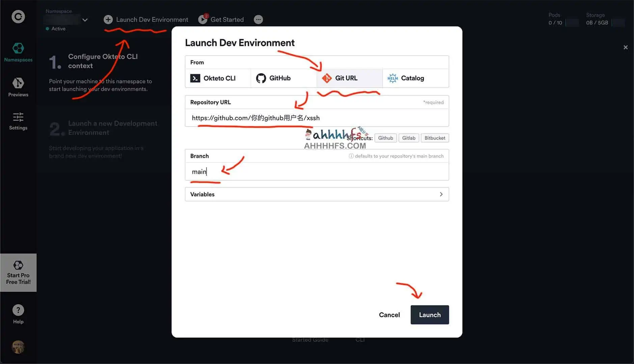
Task: Click the Launch button
Action: (430, 315)
